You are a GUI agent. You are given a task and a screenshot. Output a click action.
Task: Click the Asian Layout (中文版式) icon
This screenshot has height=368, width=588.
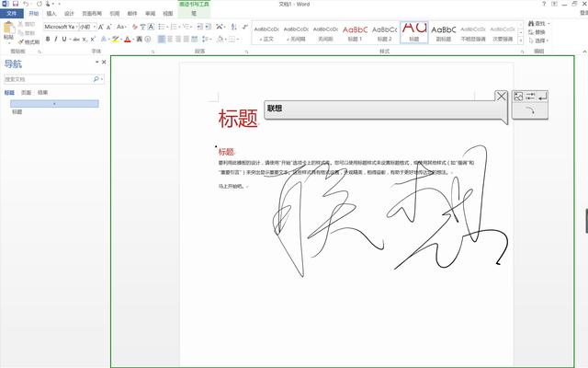coord(220,27)
